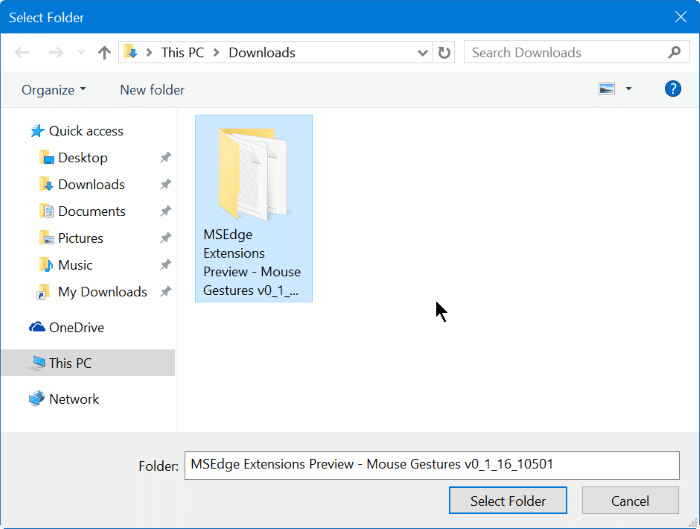
Task: Close the Select Folder dialog window
Action: point(680,17)
